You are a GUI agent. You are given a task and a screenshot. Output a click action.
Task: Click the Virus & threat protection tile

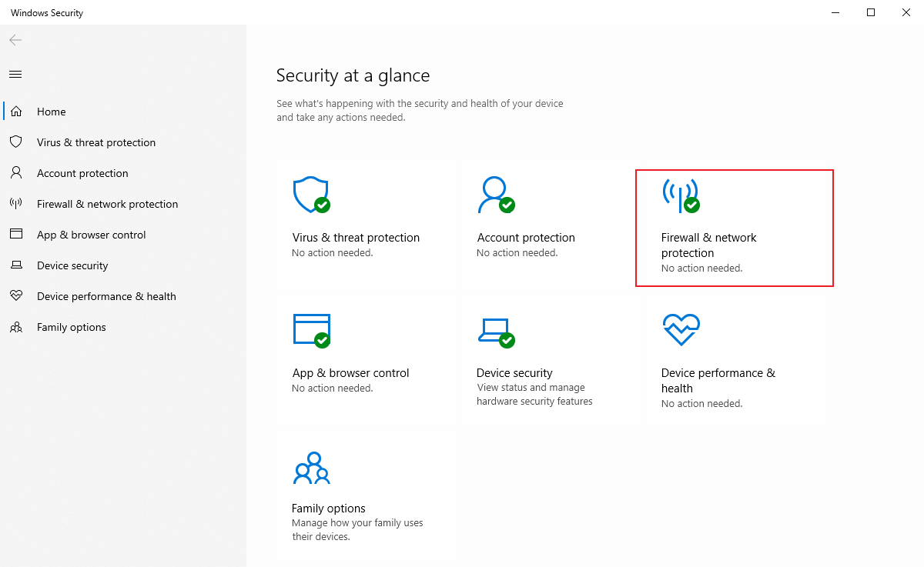pyautogui.click(x=366, y=223)
